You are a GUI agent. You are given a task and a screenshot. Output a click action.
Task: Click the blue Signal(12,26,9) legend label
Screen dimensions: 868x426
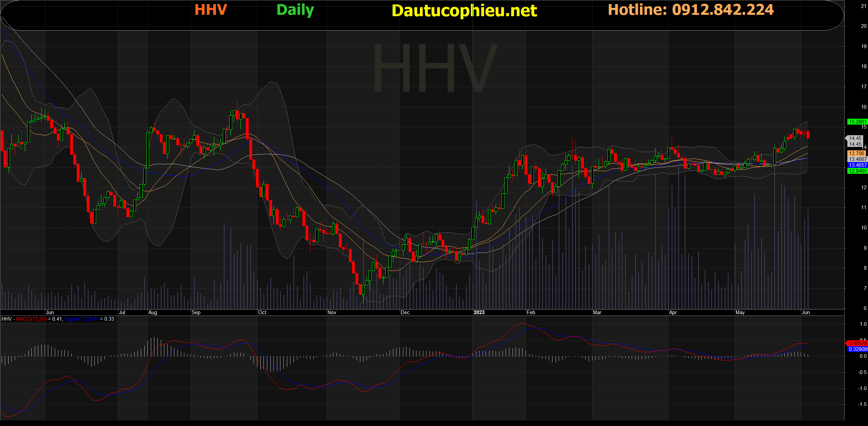pyautogui.click(x=82, y=319)
